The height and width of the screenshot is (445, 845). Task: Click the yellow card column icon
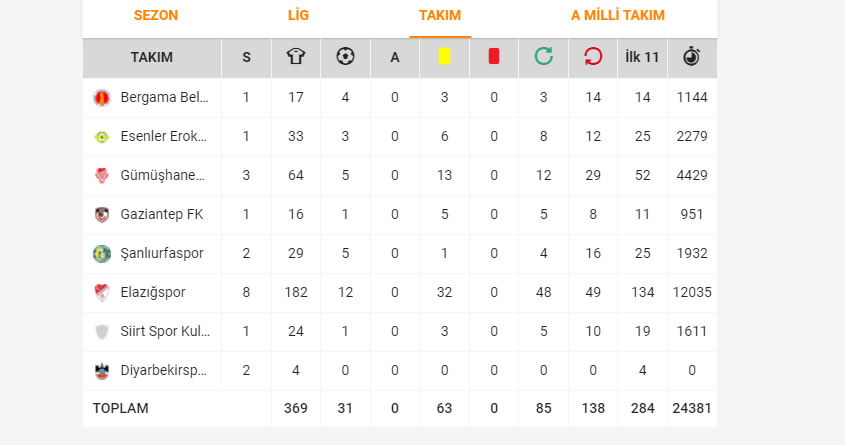point(444,56)
